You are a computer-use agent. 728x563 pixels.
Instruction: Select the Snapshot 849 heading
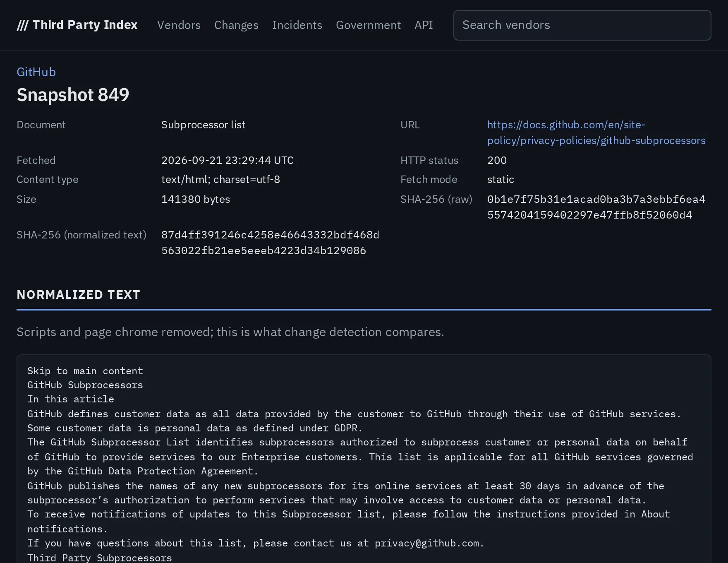(73, 95)
